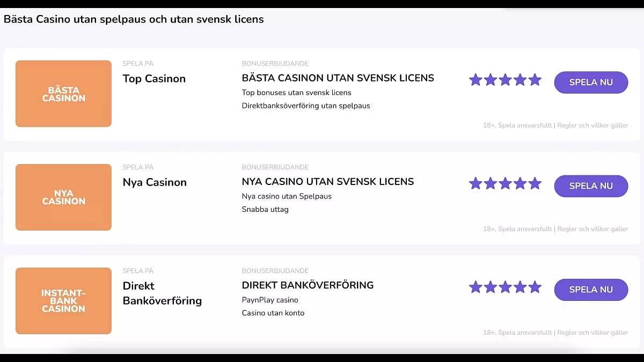Click the star rating for Nya Casinon
This screenshot has width=644, height=362.
(505, 183)
